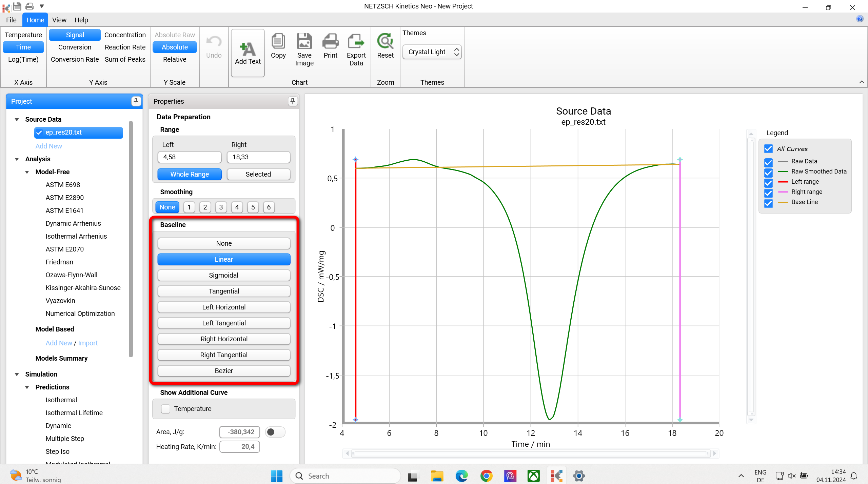Click the Project tree vertical scrollbar

click(x=131, y=239)
